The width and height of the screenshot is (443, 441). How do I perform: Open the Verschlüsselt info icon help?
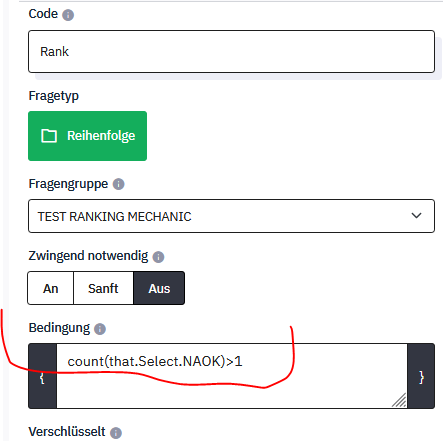116,433
